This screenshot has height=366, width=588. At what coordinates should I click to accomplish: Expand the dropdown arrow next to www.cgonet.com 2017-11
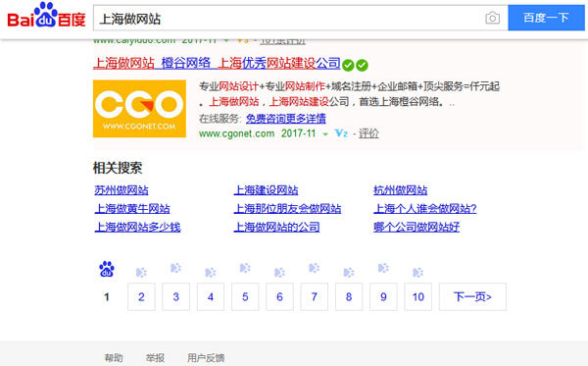(x=325, y=134)
